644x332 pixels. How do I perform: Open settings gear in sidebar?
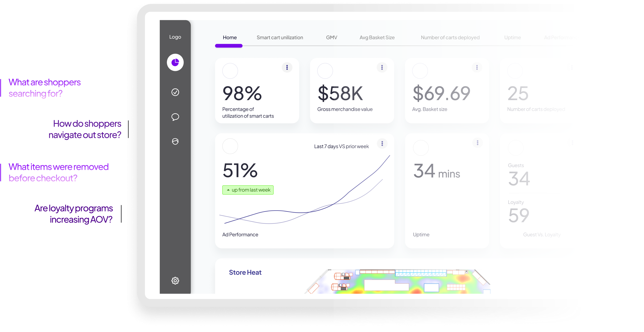175,280
